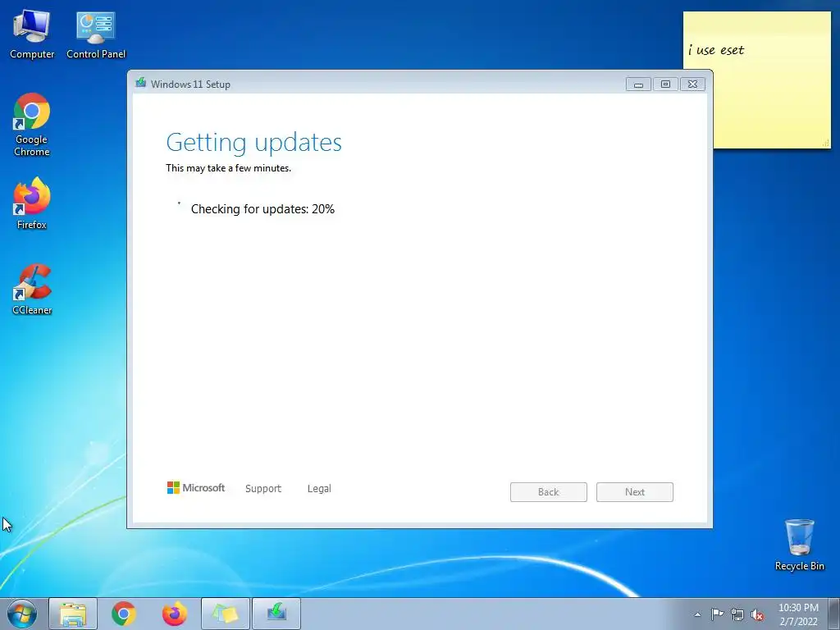The height and width of the screenshot is (630, 840).
Task: Open the Legal link
Action: (319, 489)
